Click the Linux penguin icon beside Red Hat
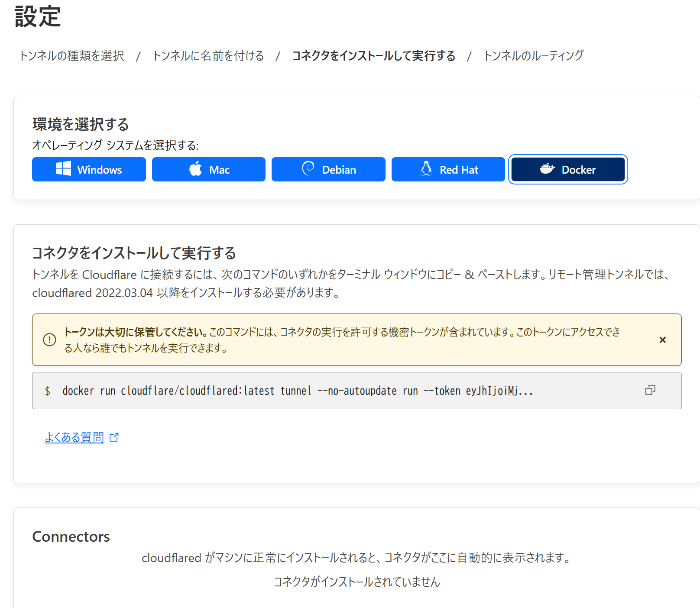This screenshot has width=700, height=608. click(426, 169)
